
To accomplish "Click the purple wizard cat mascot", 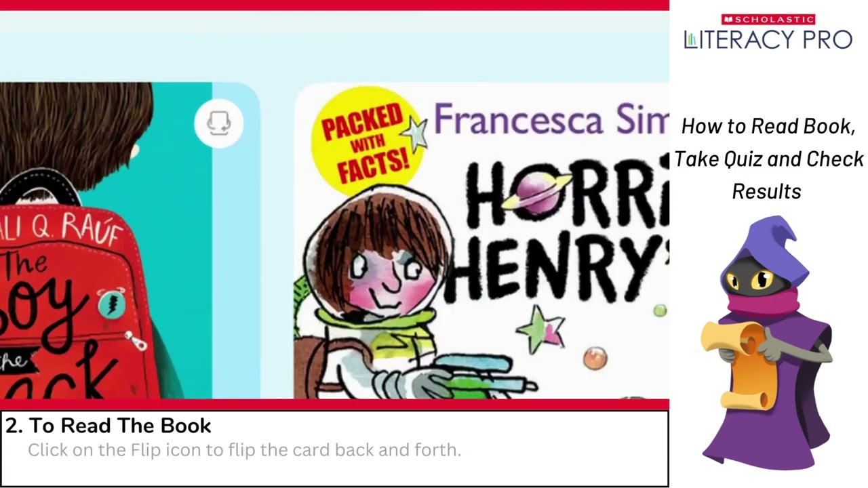I will click(768, 342).
